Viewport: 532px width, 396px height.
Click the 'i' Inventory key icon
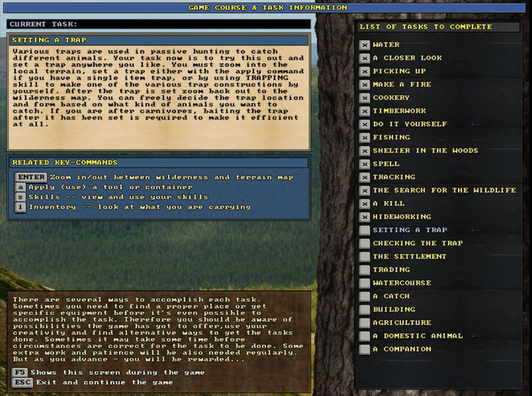21,207
